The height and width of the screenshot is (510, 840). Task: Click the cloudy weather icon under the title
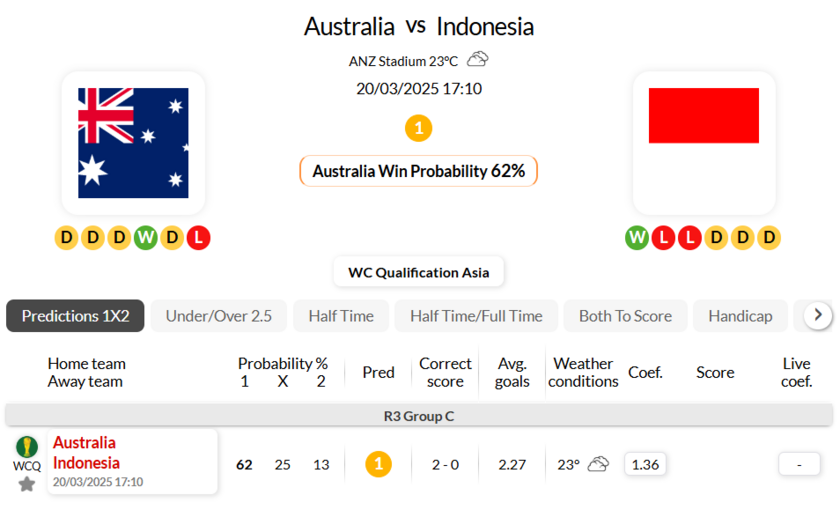point(478,60)
